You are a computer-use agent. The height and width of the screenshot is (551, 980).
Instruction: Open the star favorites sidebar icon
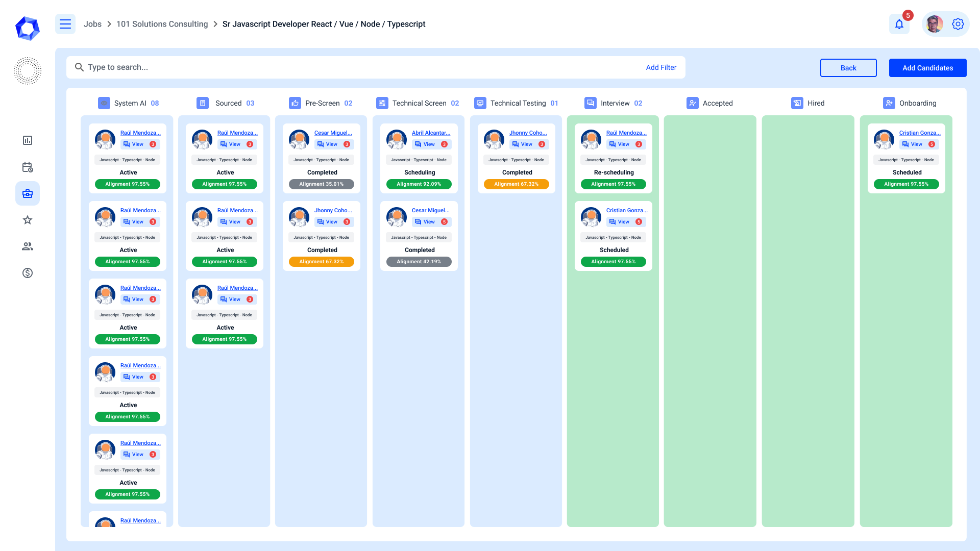tap(28, 220)
